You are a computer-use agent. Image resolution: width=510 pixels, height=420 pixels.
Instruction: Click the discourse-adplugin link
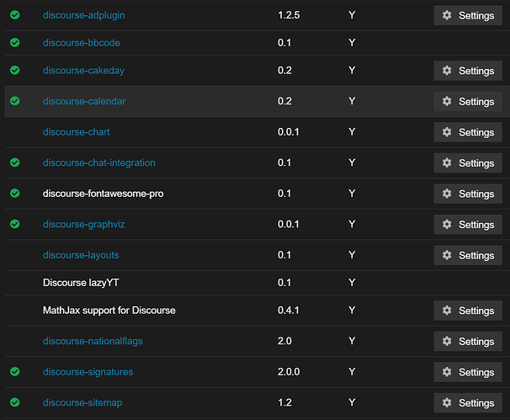[83, 15]
